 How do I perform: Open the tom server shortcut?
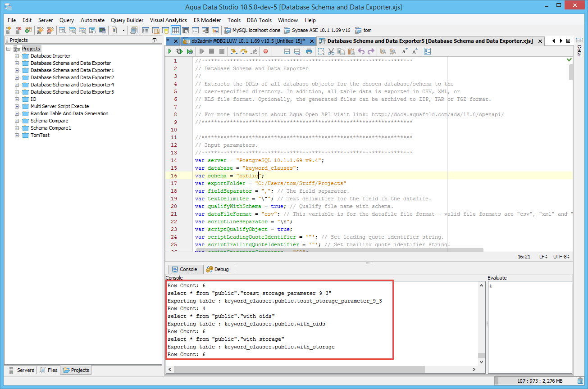(x=363, y=30)
